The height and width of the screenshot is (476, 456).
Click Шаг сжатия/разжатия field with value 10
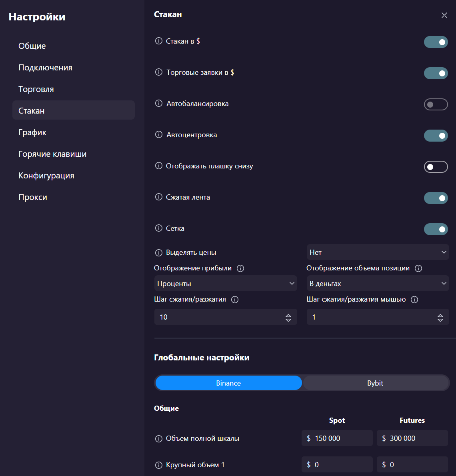coord(226,317)
